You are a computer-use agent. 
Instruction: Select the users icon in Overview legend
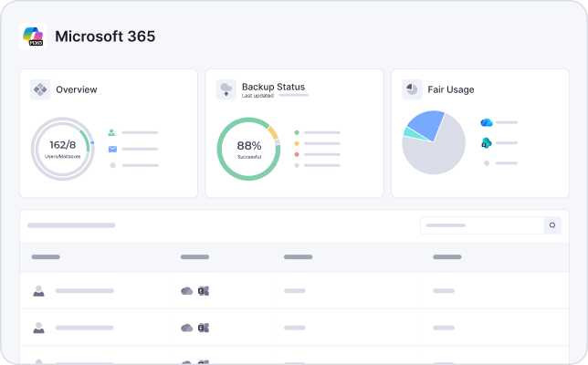[x=112, y=132]
